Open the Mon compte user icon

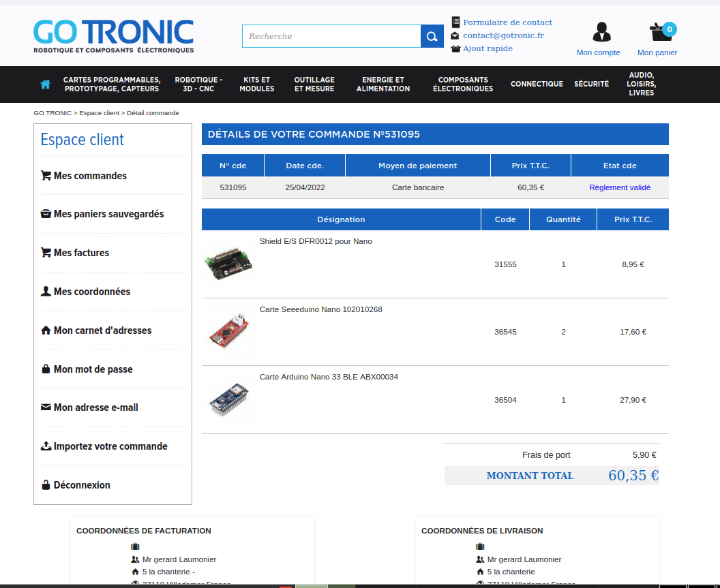coord(601,32)
